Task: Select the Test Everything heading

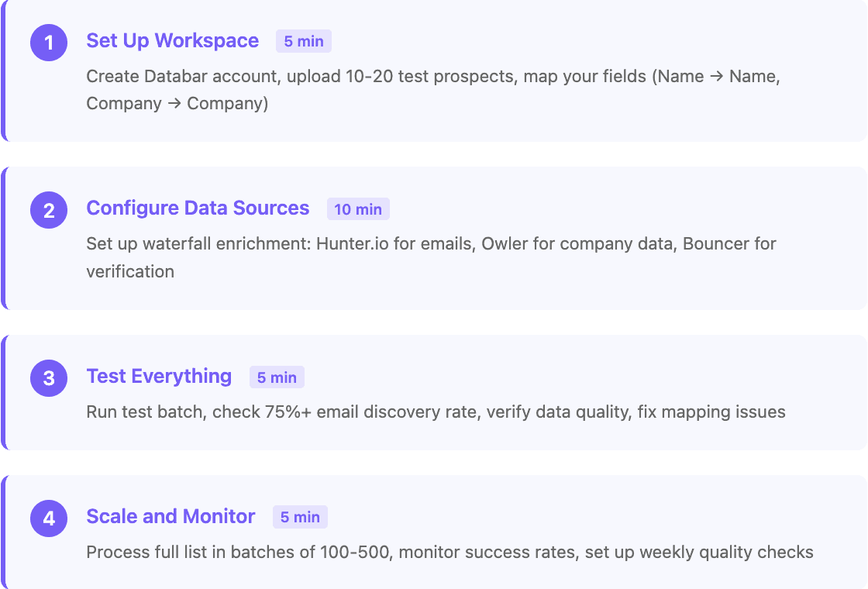Action: click(x=159, y=376)
